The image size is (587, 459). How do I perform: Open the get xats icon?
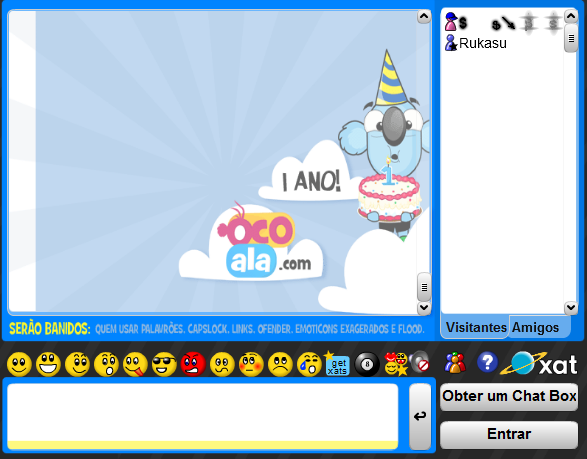click(x=337, y=363)
